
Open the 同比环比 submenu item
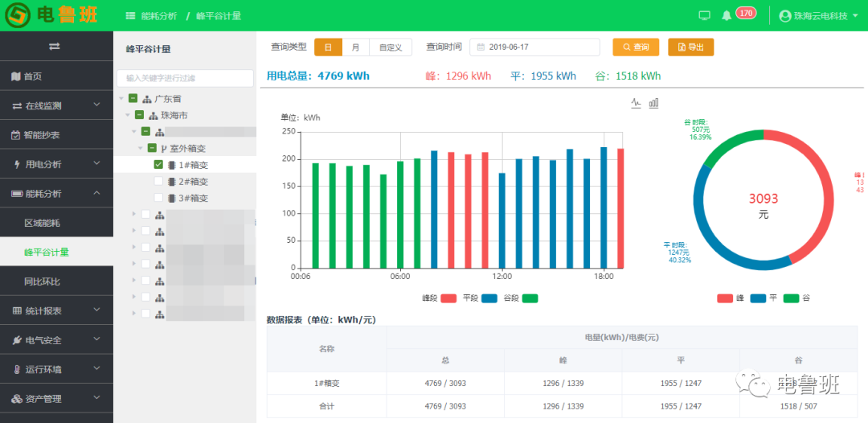coord(42,281)
